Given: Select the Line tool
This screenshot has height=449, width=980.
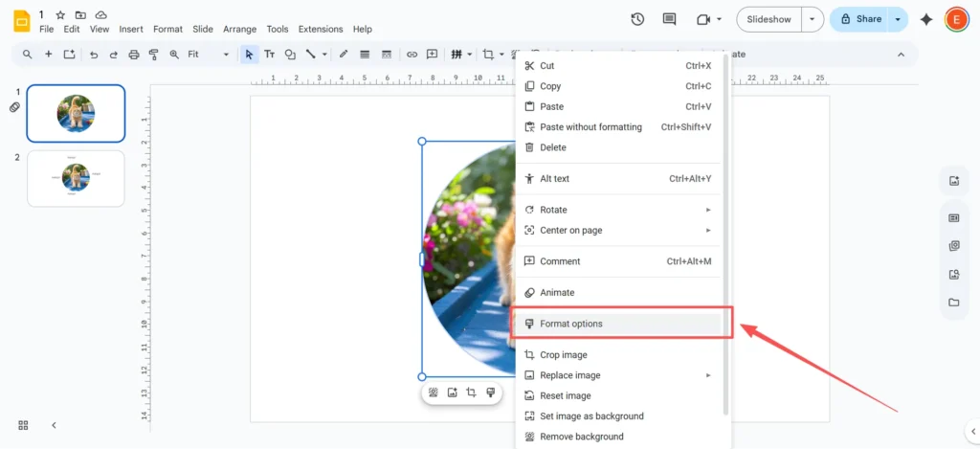Looking at the screenshot, I should pyautogui.click(x=310, y=55).
